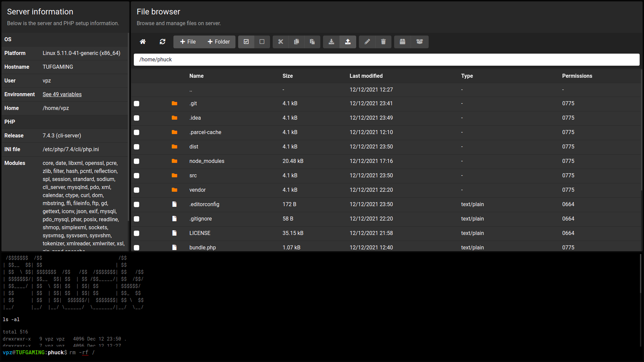Screen dimensions: 644x362
Task: Click the paste clipboard icon
Action: click(312, 42)
